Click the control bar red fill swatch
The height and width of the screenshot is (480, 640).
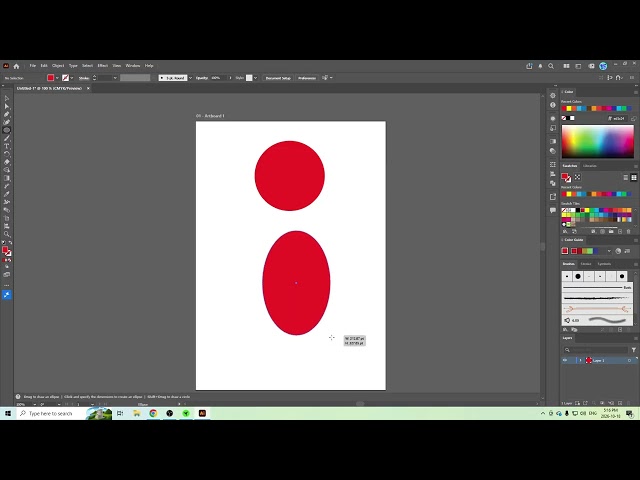point(51,78)
